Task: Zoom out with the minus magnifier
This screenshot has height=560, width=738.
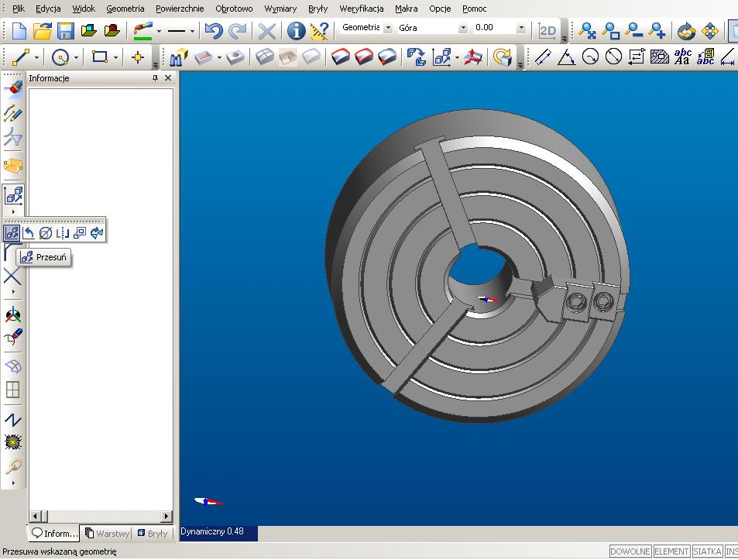Action: point(634,31)
